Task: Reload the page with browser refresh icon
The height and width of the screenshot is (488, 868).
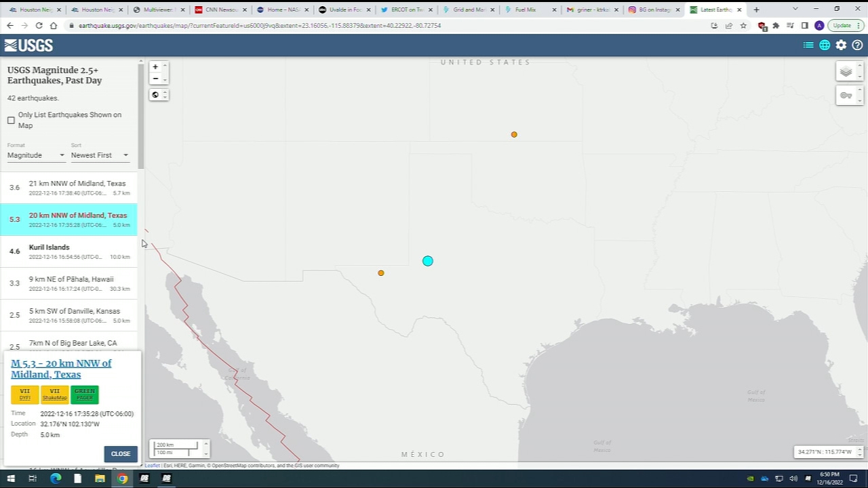Action: pos(39,26)
